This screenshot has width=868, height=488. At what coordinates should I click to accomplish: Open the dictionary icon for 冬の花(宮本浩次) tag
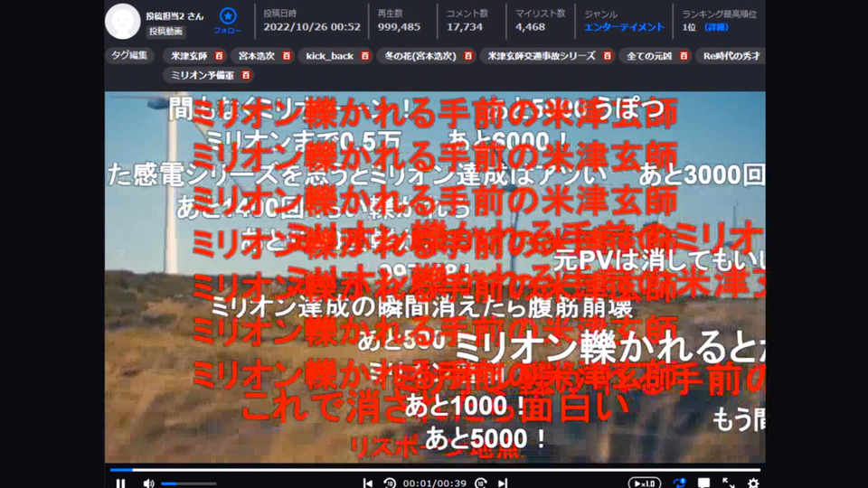(468, 56)
